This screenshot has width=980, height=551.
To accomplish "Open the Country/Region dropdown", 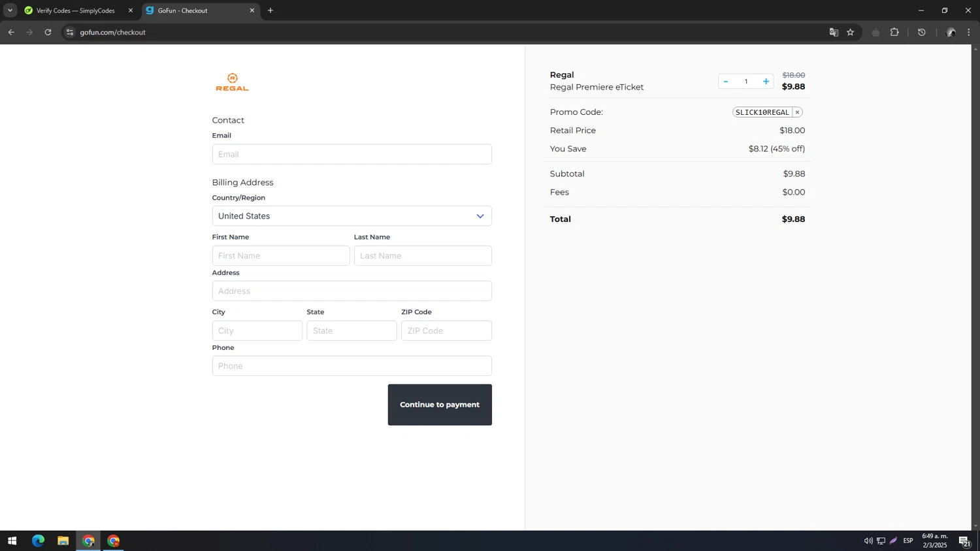I will [x=351, y=216].
